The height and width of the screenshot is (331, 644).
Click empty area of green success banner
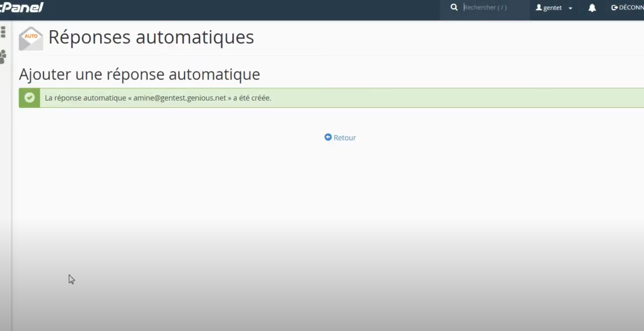[454, 98]
